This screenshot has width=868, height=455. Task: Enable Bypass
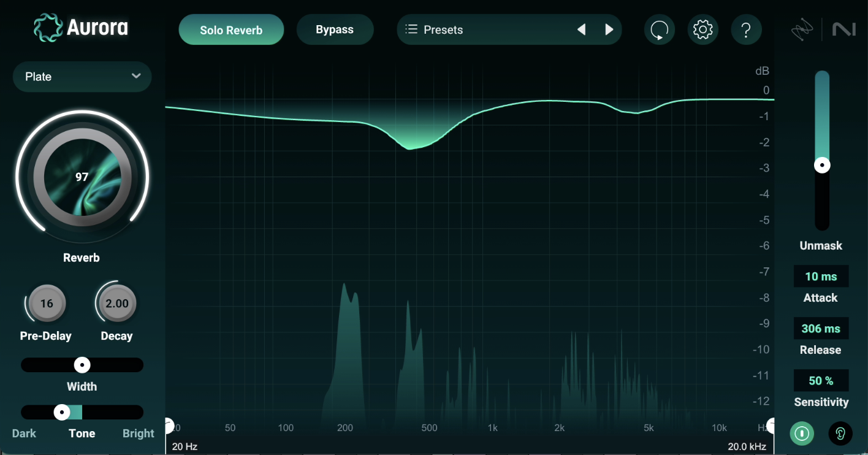[x=335, y=29]
